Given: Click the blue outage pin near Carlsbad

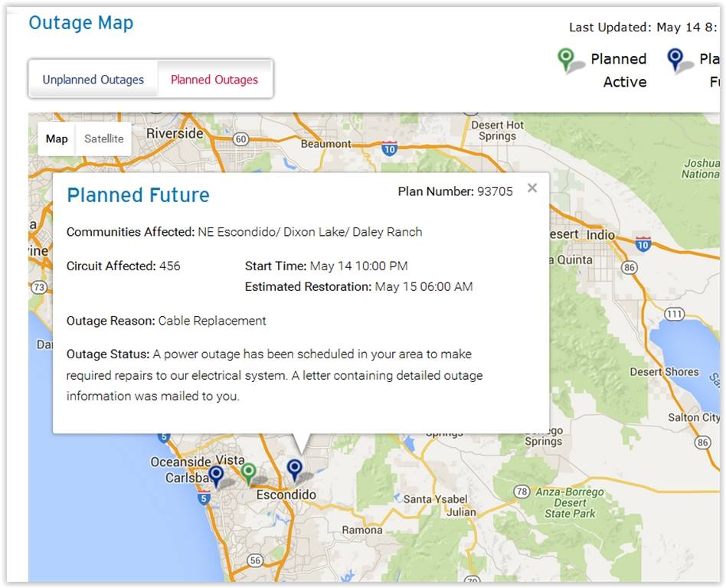Looking at the screenshot, I should (216, 475).
